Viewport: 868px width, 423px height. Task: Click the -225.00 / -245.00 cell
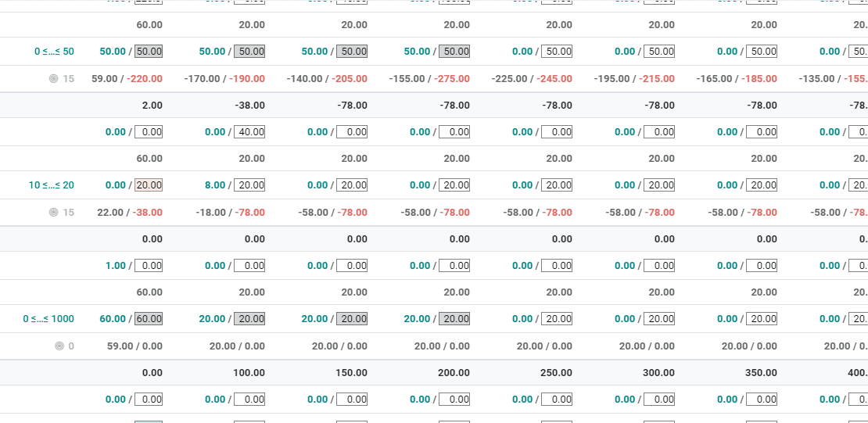tap(532, 79)
